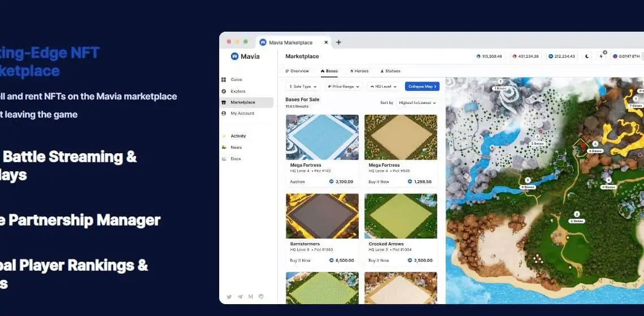The height and width of the screenshot is (316, 644).
Task: Switch to the Bases tab
Action: [x=329, y=71]
